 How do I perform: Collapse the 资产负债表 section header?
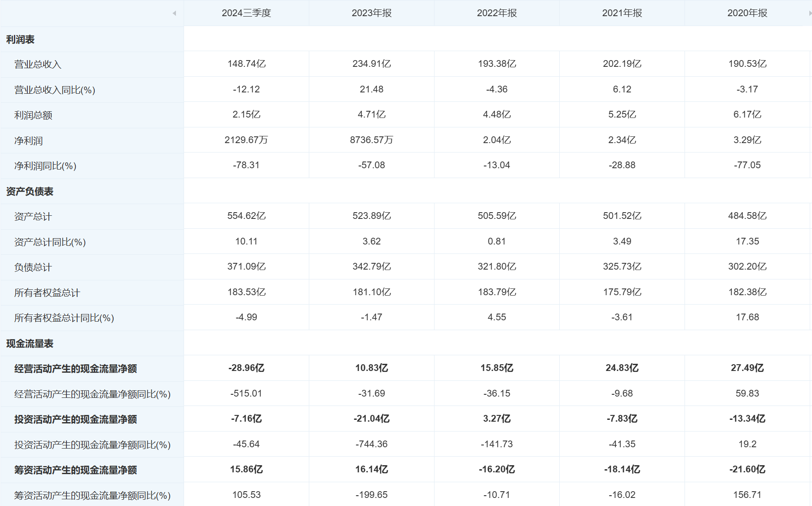30,192
